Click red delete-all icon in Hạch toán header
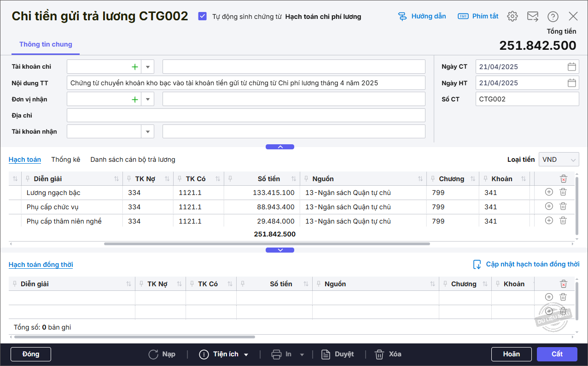This screenshot has height=366, width=588. [563, 179]
